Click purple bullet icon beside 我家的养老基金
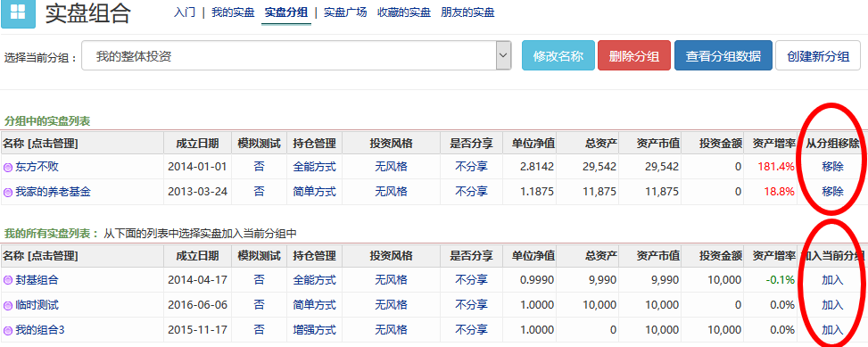The width and height of the screenshot is (868, 347). [x=8, y=192]
